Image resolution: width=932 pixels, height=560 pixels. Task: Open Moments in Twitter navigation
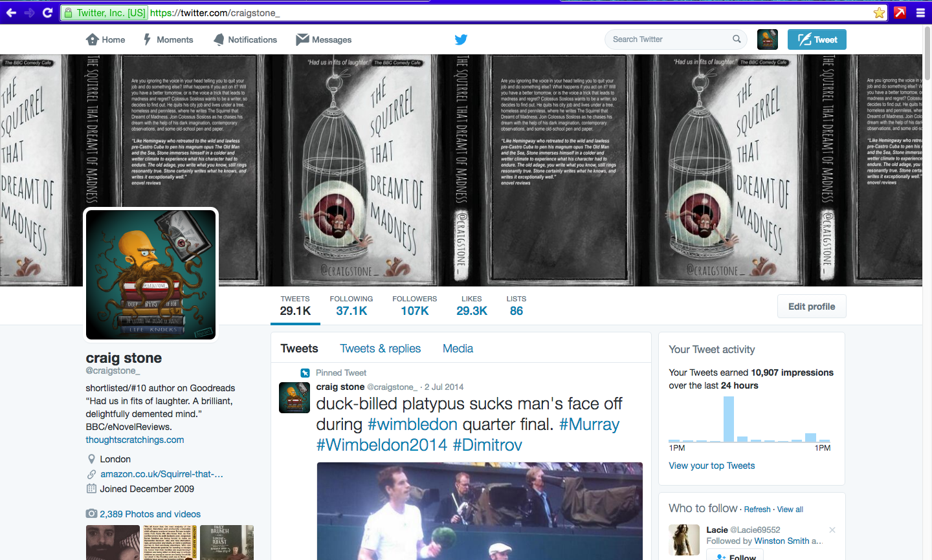click(x=168, y=39)
